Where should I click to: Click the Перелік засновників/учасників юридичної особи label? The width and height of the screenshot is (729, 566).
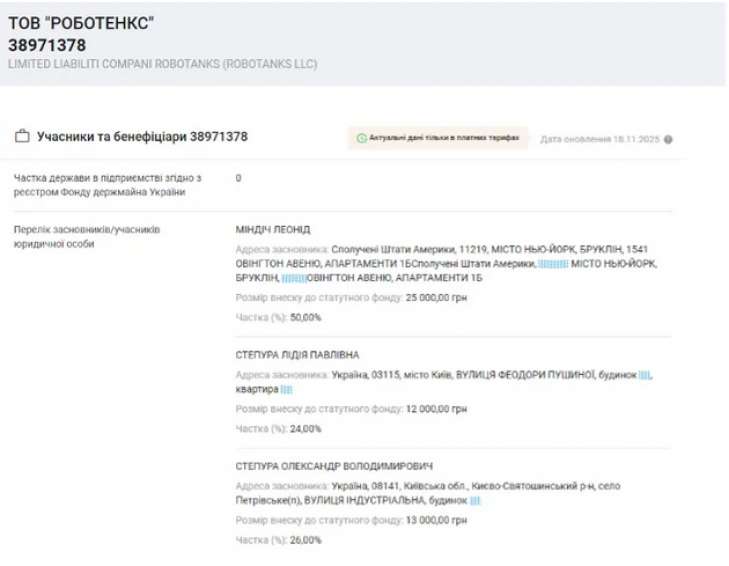pyautogui.click(x=86, y=236)
